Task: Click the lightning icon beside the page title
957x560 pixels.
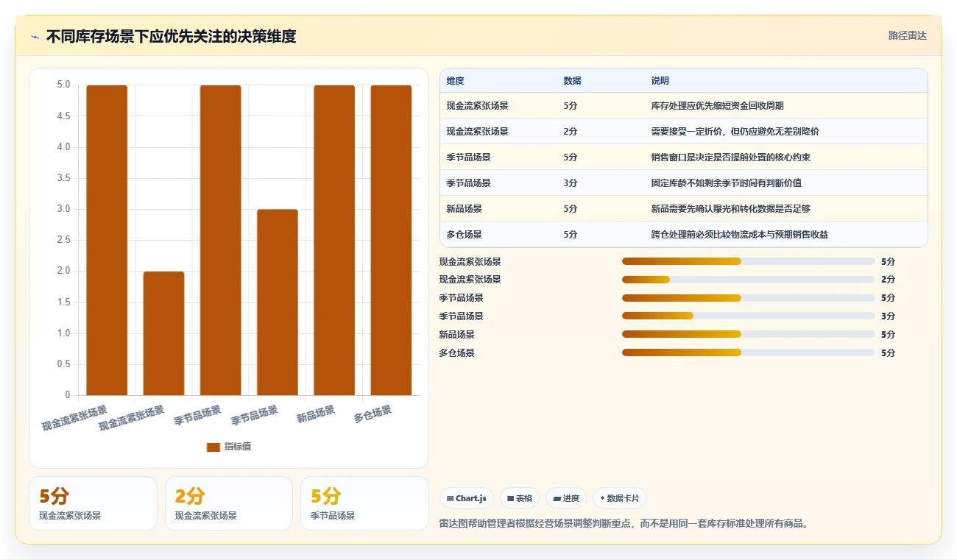Action: [x=35, y=37]
